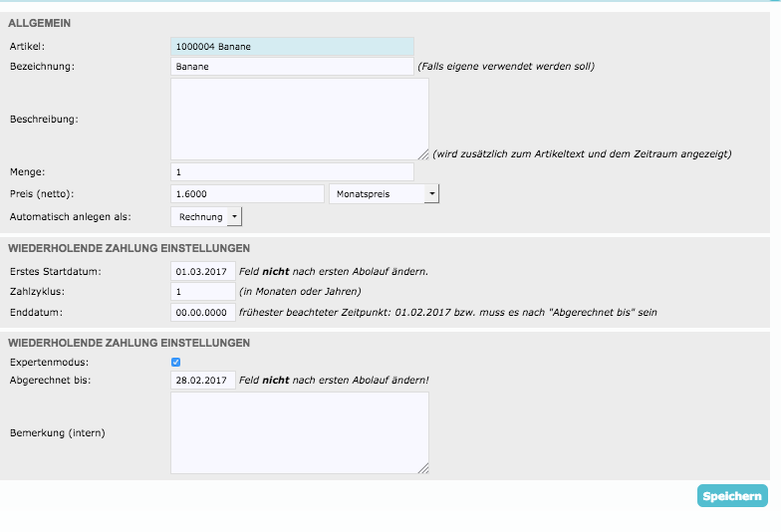Screen dimensions: 781x532
Task: Focus the Bezeichnung text field
Action: click(292, 67)
